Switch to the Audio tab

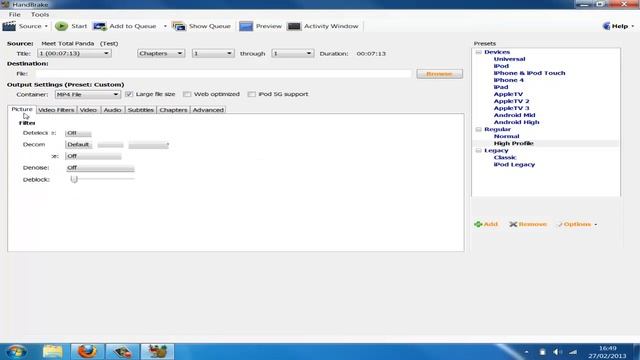(112, 110)
